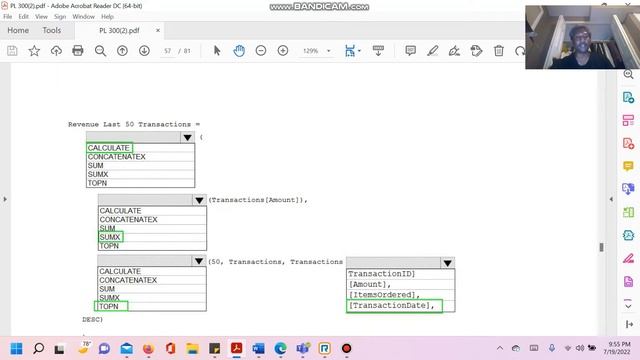Click the expand panel icon at sidebar bottom
Image resolution: width=640 pixels, height=360 pixels.
[x=629, y=324]
